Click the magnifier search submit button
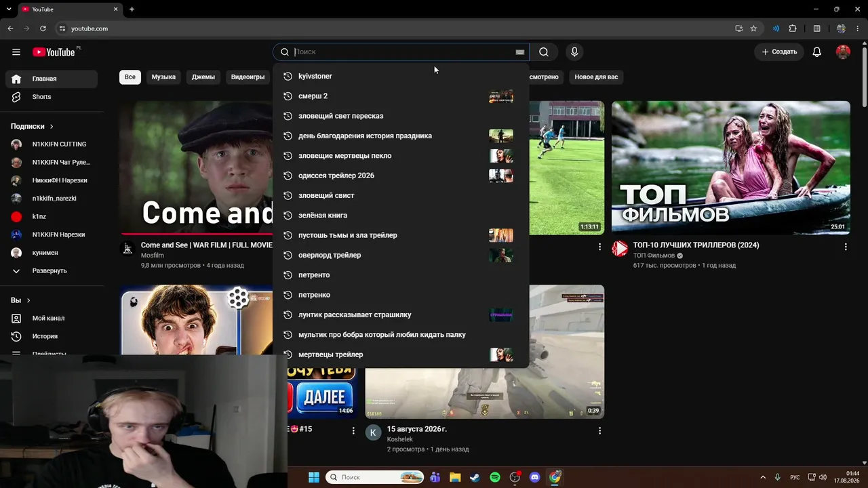 pyautogui.click(x=544, y=52)
